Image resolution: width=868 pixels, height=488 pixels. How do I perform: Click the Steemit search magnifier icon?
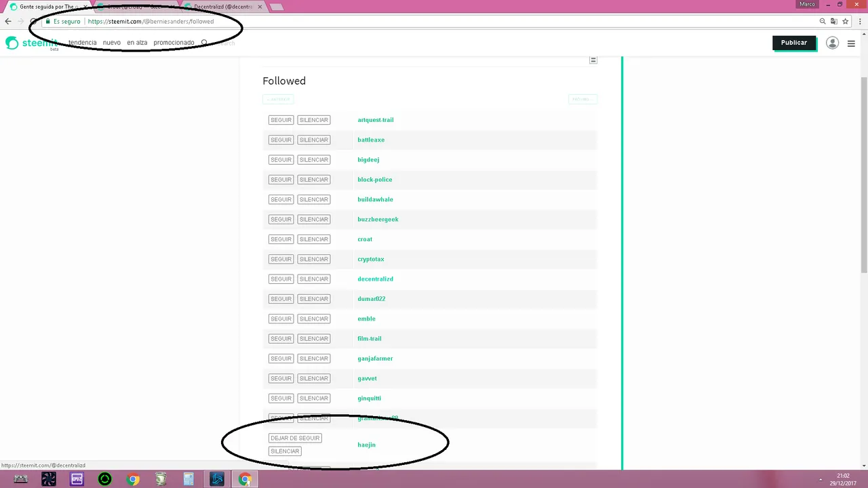point(204,43)
